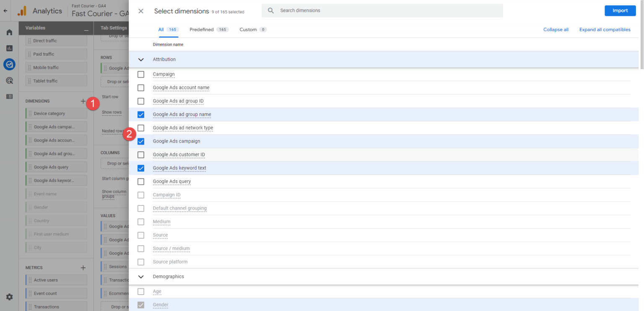The height and width of the screenshot is (311, 644).
Task: Grab the Active users metric handle
Action: (x=30, y=280)
